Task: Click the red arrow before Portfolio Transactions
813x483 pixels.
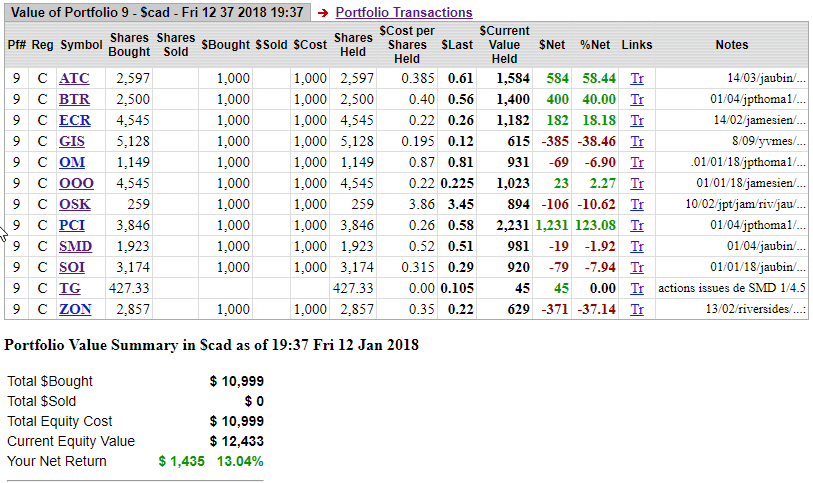Action: point(322,13)
